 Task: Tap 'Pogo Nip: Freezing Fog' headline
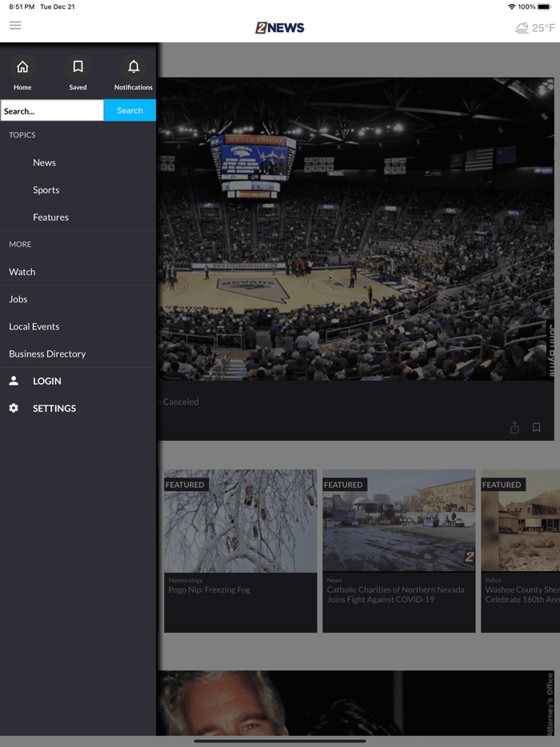click(x=210, y=589)
